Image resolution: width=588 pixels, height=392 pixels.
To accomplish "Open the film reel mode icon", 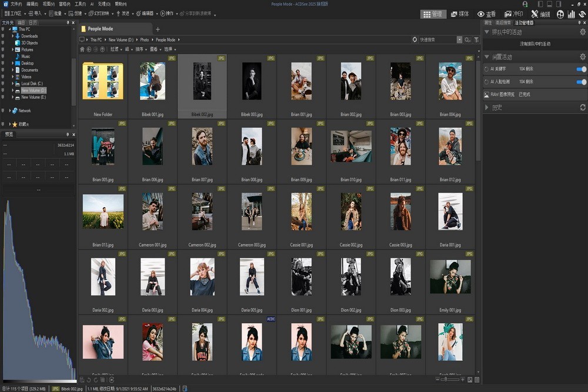I will tap(560, 14).
